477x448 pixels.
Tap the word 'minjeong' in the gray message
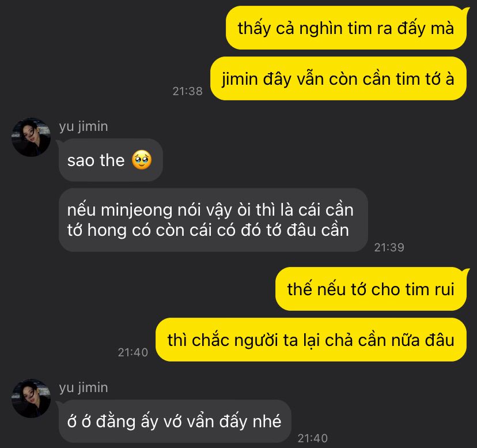(137, 210)
